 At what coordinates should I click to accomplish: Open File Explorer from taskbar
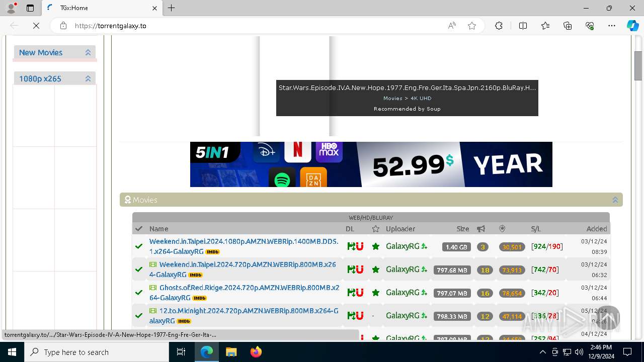click(x=231, y=352)
